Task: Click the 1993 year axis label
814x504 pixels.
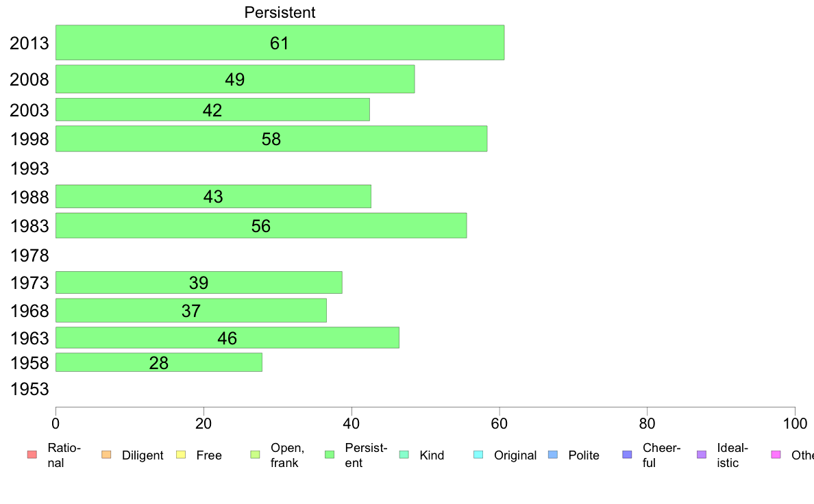Action: point(29,168)
